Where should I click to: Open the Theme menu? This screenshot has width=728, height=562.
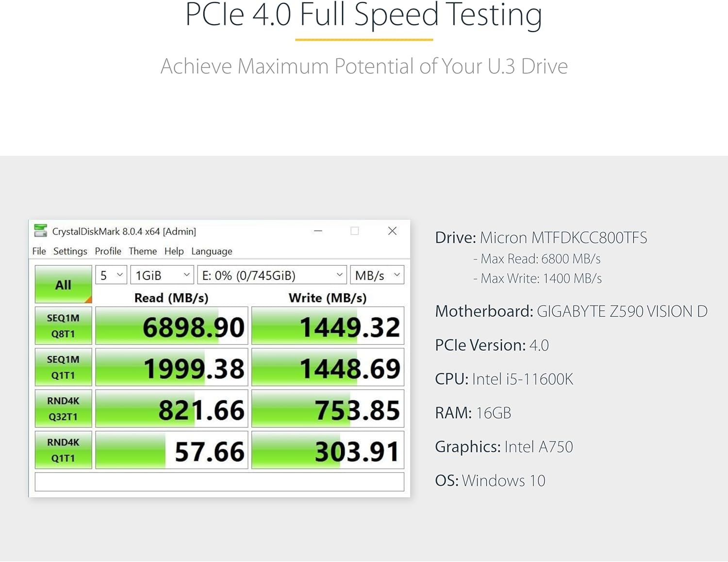pos(143,251)
